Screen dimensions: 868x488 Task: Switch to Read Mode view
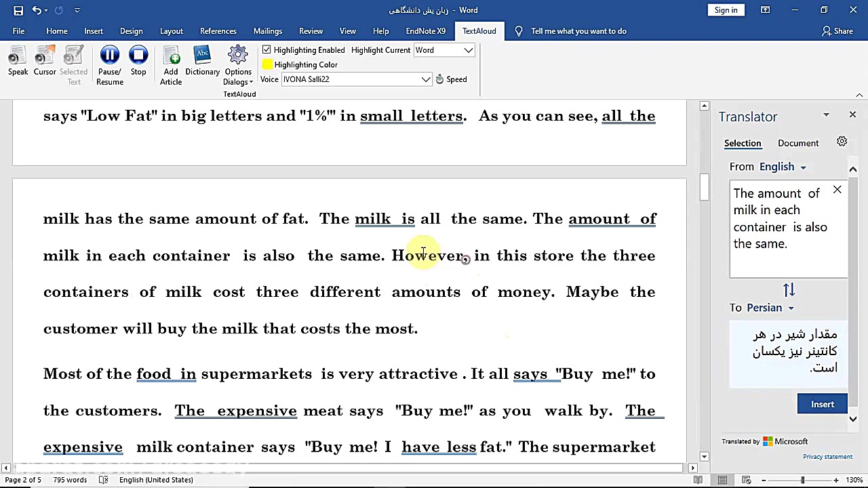pyautogui.click(x=698, y=480)
